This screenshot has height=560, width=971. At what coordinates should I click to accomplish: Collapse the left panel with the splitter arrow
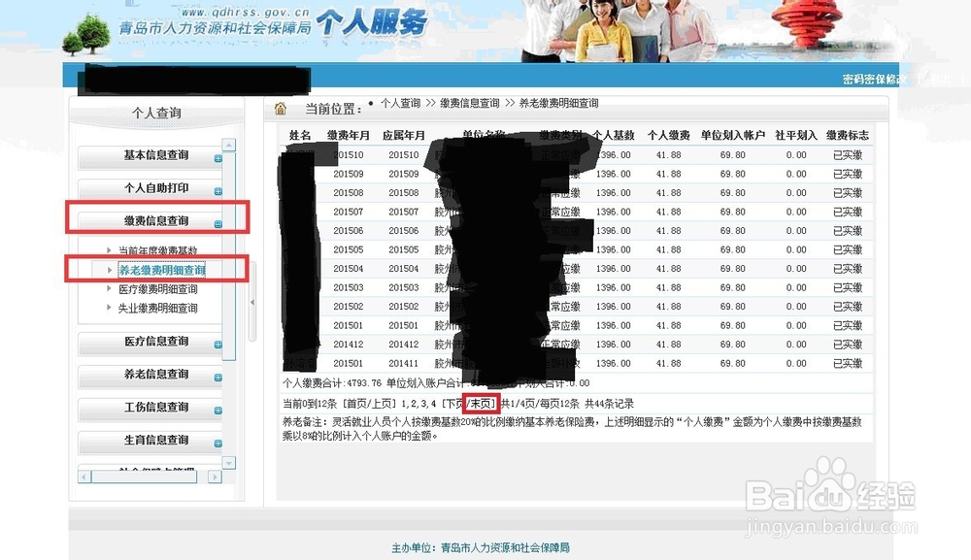click(252, 302)
